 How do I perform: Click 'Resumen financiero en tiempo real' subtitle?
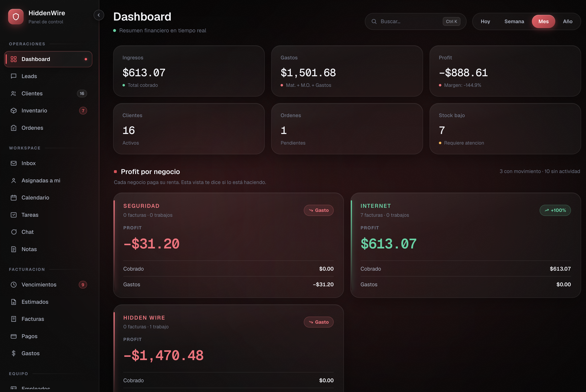(x=163, y=30)
